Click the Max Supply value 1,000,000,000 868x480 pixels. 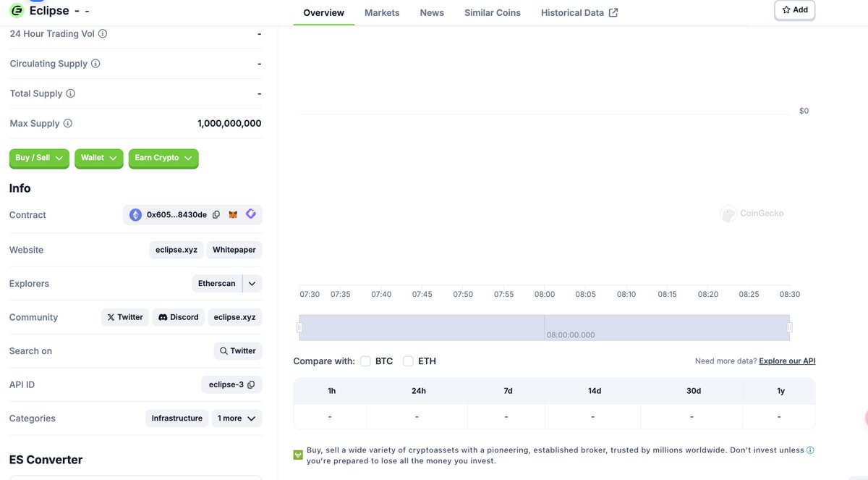pos(229,124)
